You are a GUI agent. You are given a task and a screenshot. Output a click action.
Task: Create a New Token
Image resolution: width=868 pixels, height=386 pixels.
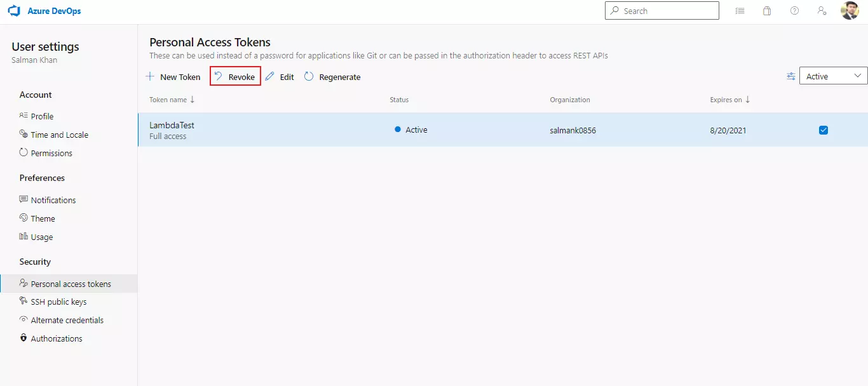pyautogui.click(x=173, y=76)
